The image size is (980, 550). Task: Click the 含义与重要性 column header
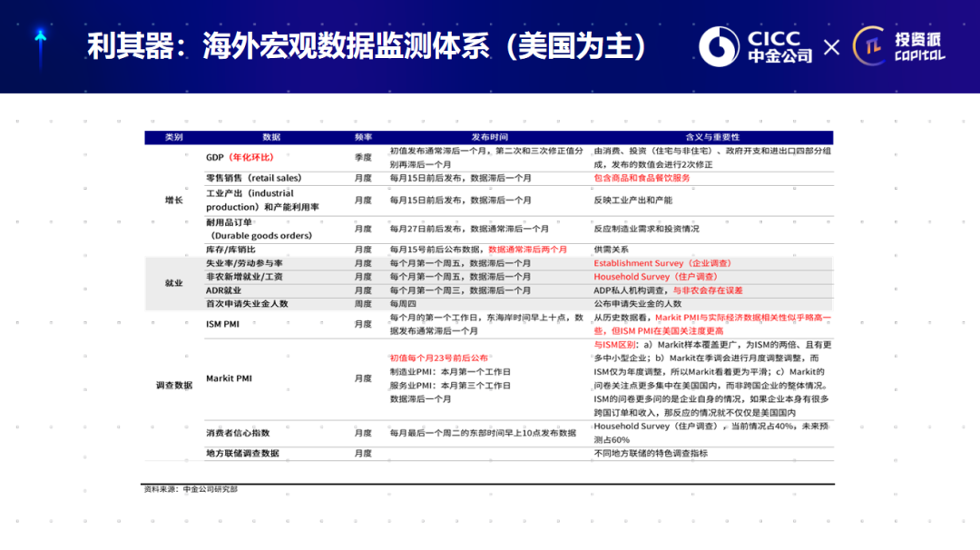(x=712, y=137)
